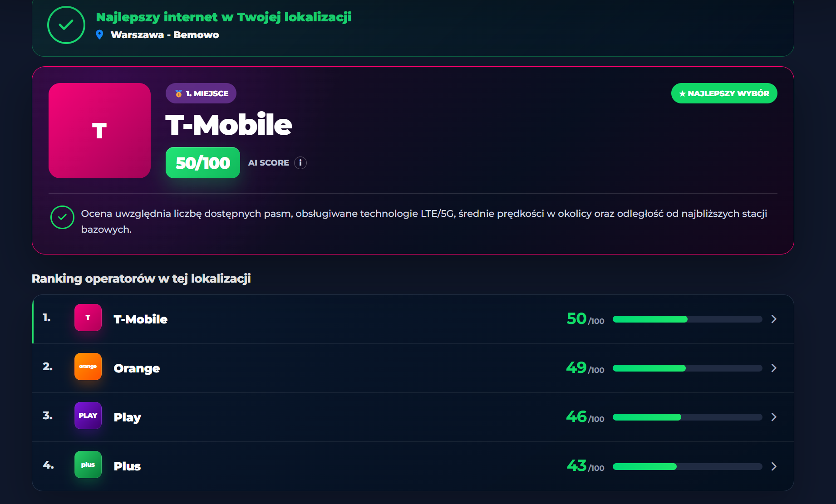Click the purple Play logo icon

click(88, 416)
